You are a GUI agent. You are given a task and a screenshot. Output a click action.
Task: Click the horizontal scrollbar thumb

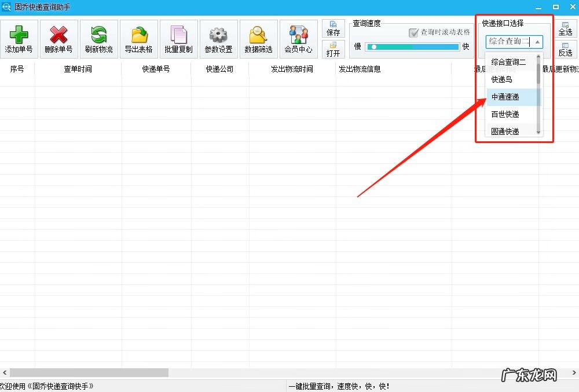(89, 372)
